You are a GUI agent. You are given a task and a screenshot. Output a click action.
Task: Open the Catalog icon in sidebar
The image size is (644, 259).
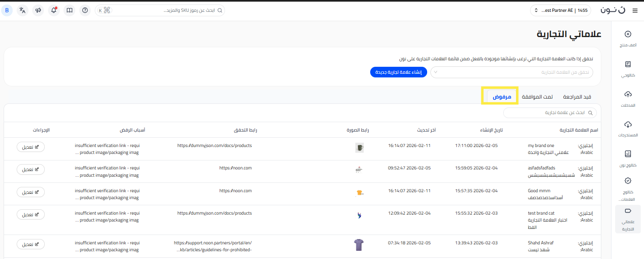(628, 64)
